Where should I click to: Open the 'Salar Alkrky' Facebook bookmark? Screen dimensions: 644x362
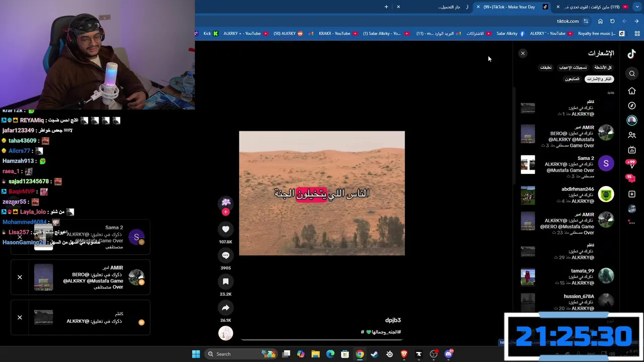510,34
